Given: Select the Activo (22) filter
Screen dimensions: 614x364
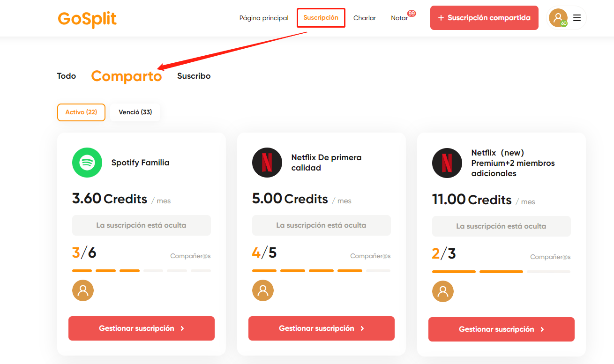Looking at the screenshot, I should [81, 112].
